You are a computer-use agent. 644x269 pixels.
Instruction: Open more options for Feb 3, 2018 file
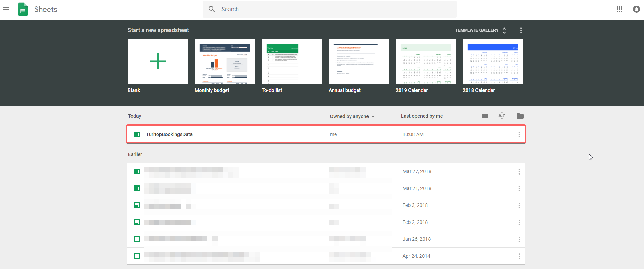(519, 206)
